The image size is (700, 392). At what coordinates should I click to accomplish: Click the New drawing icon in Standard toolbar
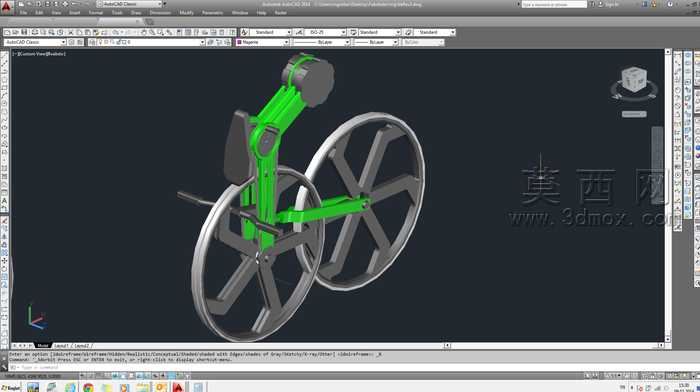point(7,32)
